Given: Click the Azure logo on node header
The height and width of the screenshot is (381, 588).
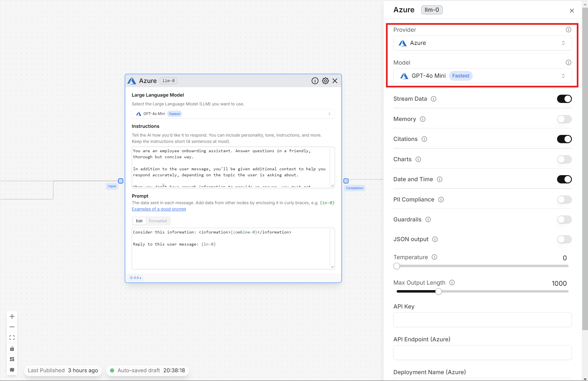Looking at the screenshot, I should click(x=132, y=81).
